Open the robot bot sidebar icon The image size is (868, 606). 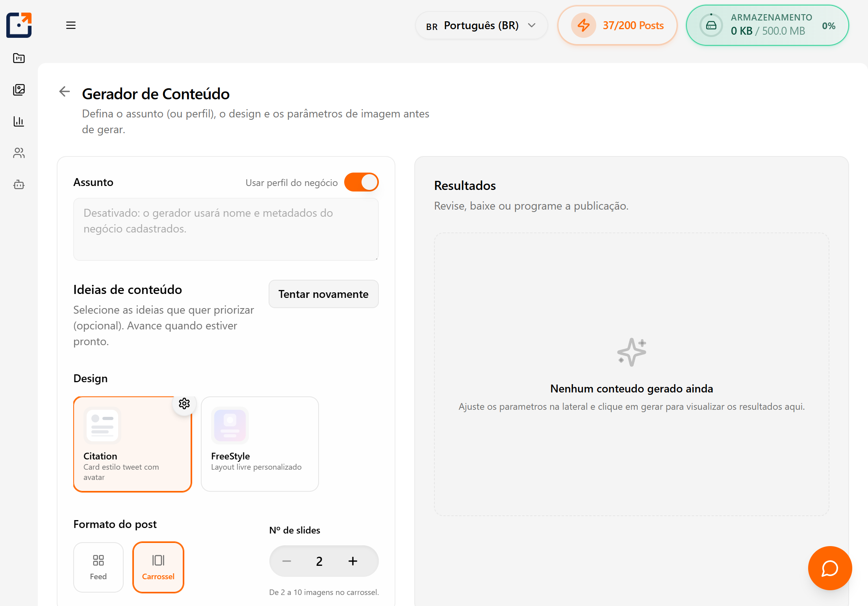(x=19, y=184)
